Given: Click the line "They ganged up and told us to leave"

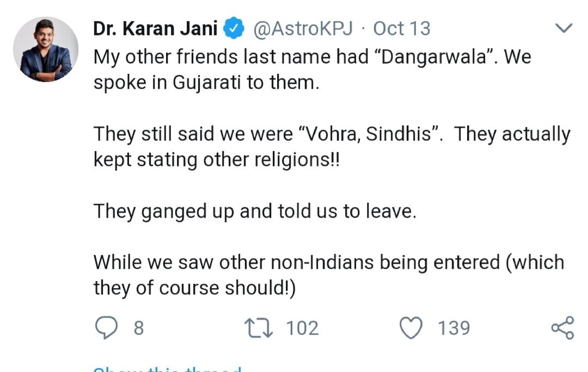Looking at the screenshot, I should (255, 210).
